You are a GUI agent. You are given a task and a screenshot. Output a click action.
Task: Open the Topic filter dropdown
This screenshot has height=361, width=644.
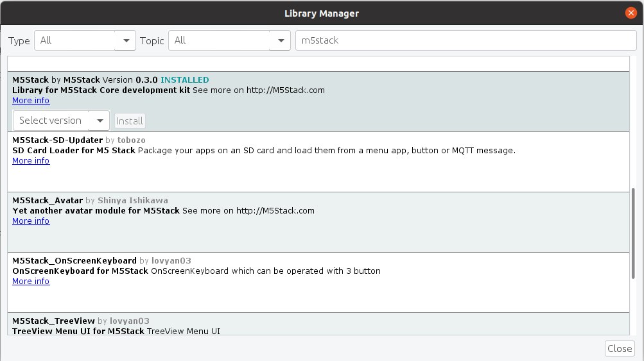229,40
